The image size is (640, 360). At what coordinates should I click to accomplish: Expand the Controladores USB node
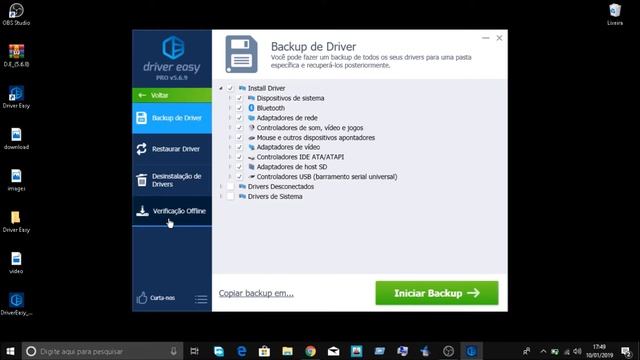click(x=230, y=177)
